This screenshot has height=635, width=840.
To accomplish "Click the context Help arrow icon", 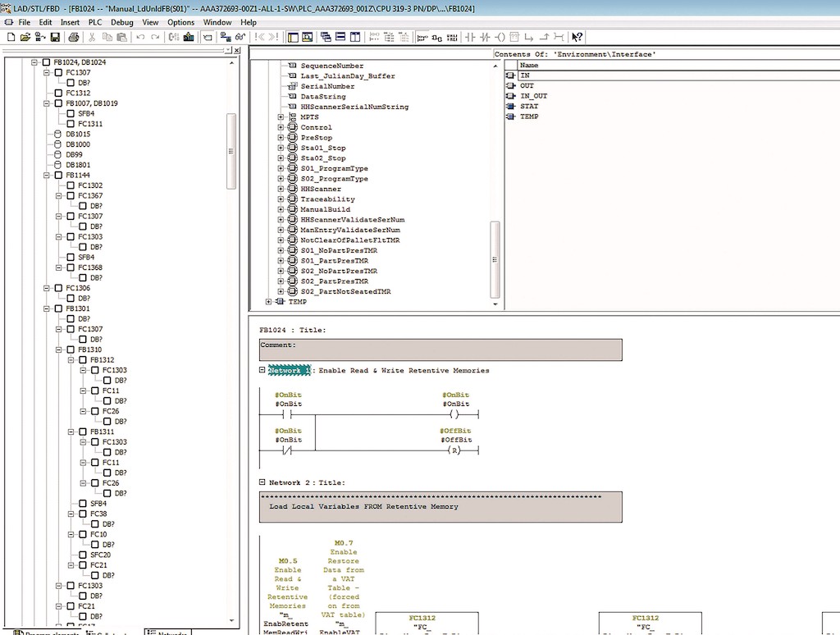I will 577,37.
